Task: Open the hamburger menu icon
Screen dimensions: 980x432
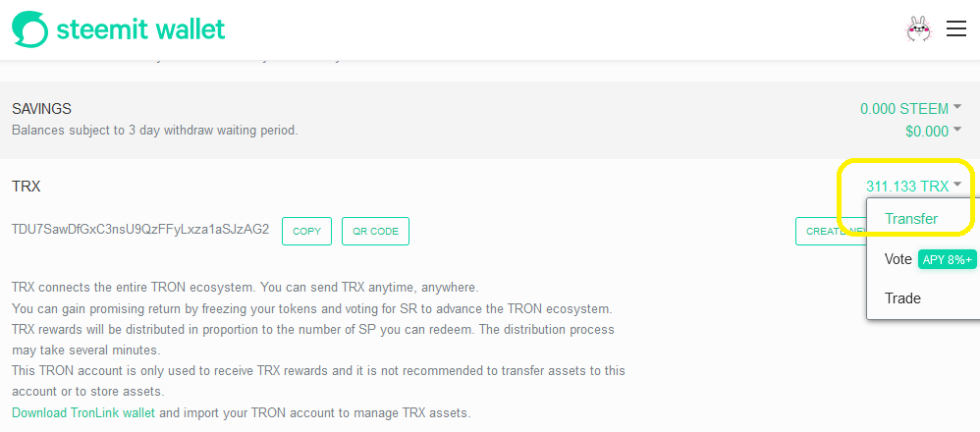Action: click(956, 28)
